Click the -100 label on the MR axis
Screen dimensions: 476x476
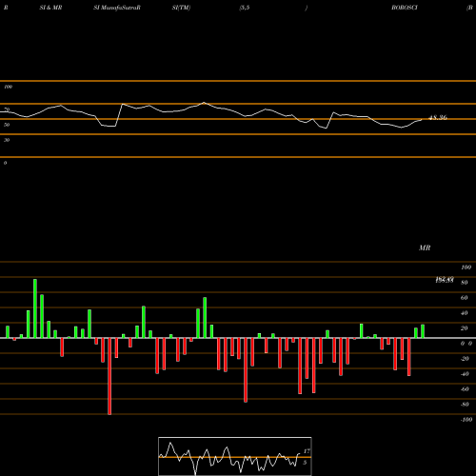466,420
